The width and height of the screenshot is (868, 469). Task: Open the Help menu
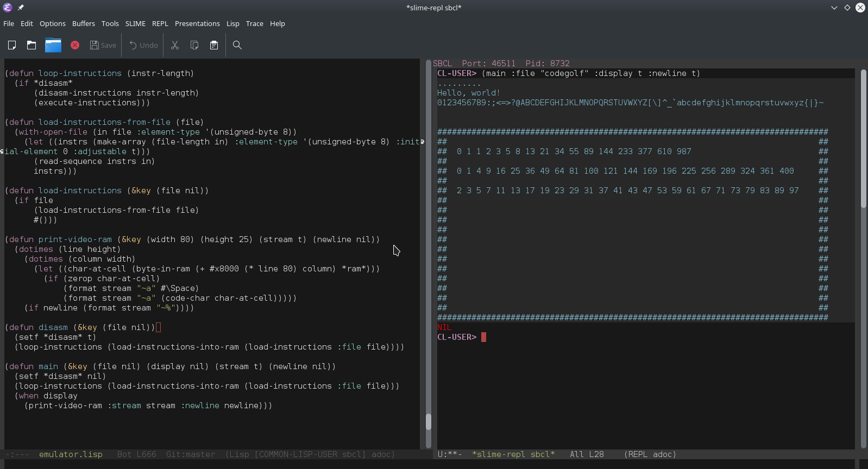coord(278,23)
